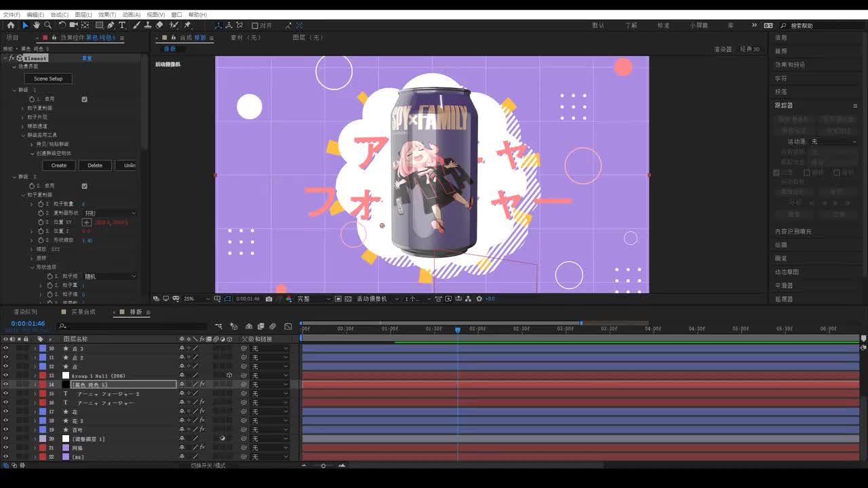
Task: Collapse the 群组实用工具 group
Action: [22, 135]
